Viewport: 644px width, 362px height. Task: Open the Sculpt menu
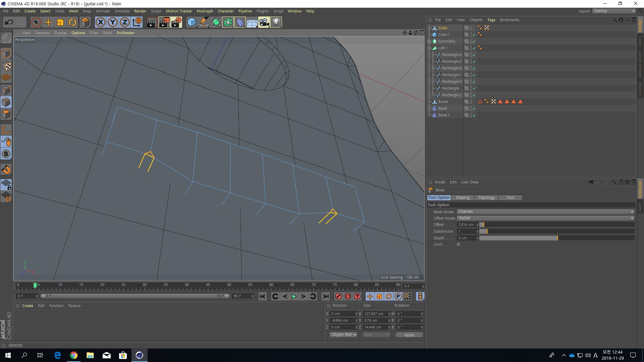(156, 11)
